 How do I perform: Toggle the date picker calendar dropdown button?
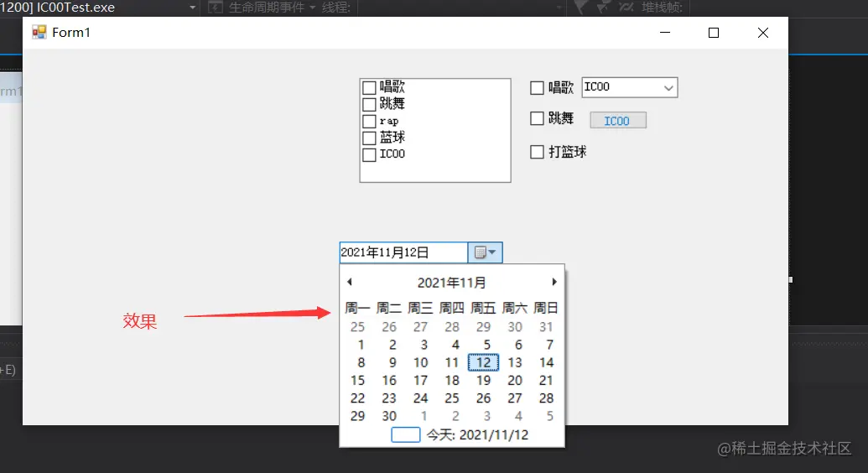click(x=486, y=252)
